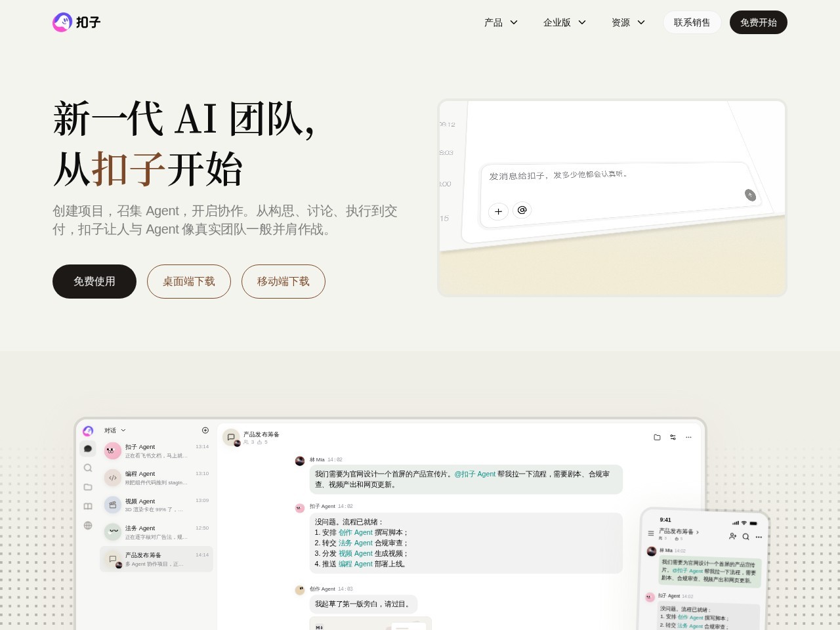The image size is (840, 630).
Task: Click the round send arrow in message box
Action: click(x=750, y=195)
